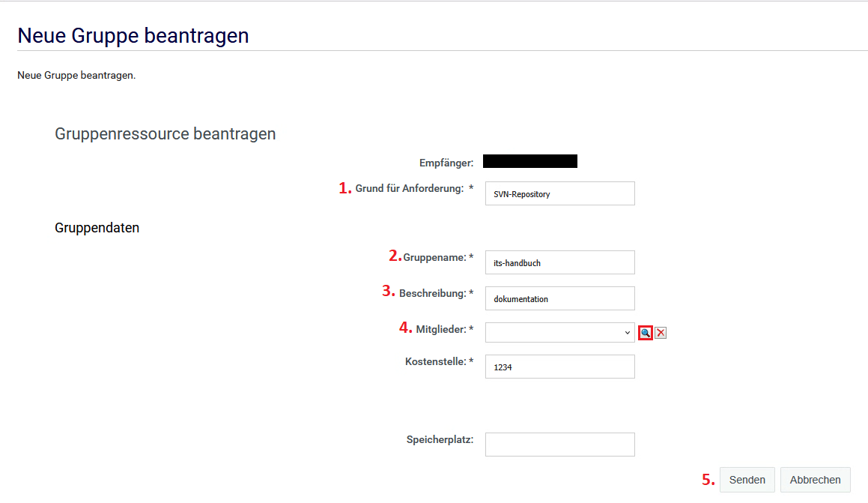
Task: Select the Beschreibung field with dokumentation
Action: coord(559,298)
